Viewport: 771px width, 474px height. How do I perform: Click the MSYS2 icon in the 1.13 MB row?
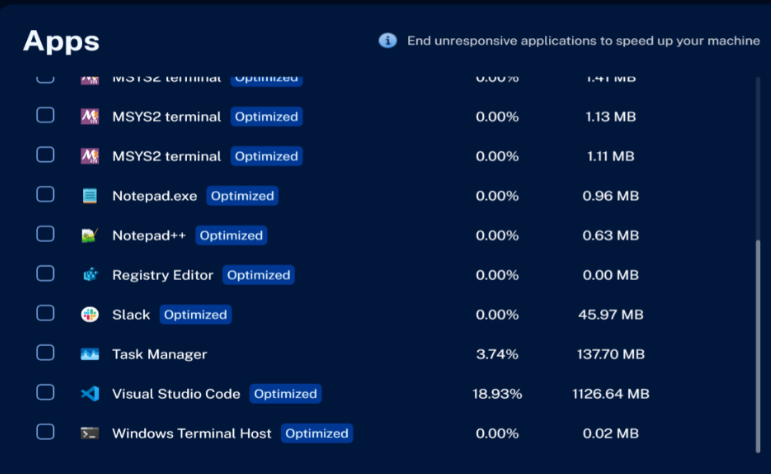(x=89, y=117)
